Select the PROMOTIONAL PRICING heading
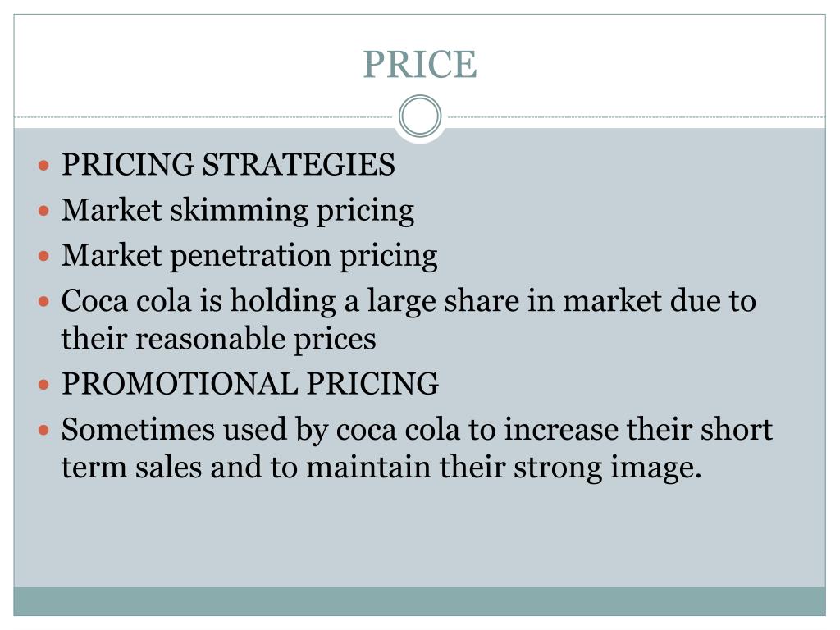 click(250, 384)
